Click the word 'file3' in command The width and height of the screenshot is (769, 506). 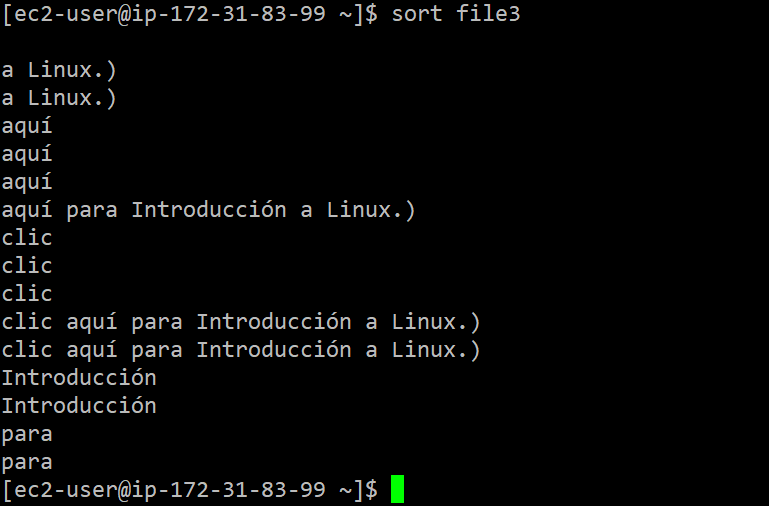pos(488,13)
